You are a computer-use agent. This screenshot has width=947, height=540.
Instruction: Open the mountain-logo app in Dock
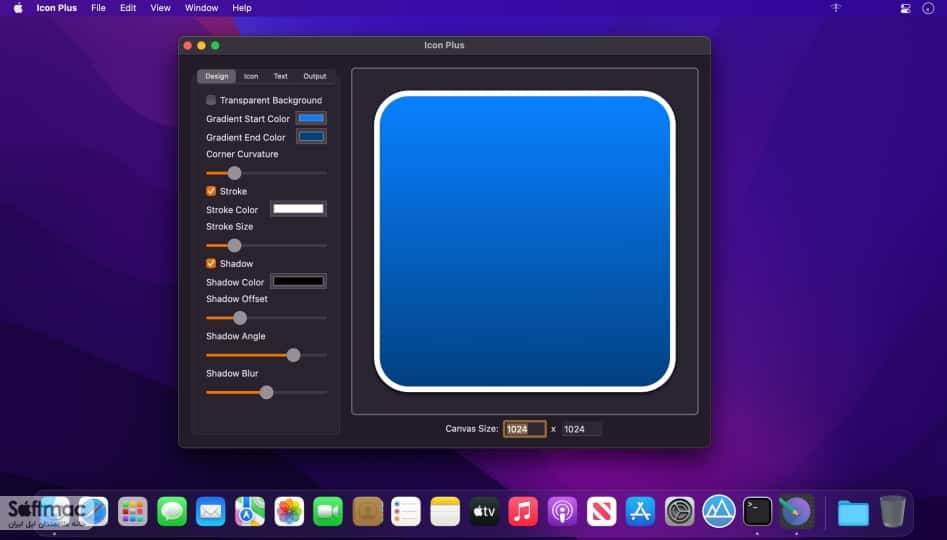(x=719, y=512)
